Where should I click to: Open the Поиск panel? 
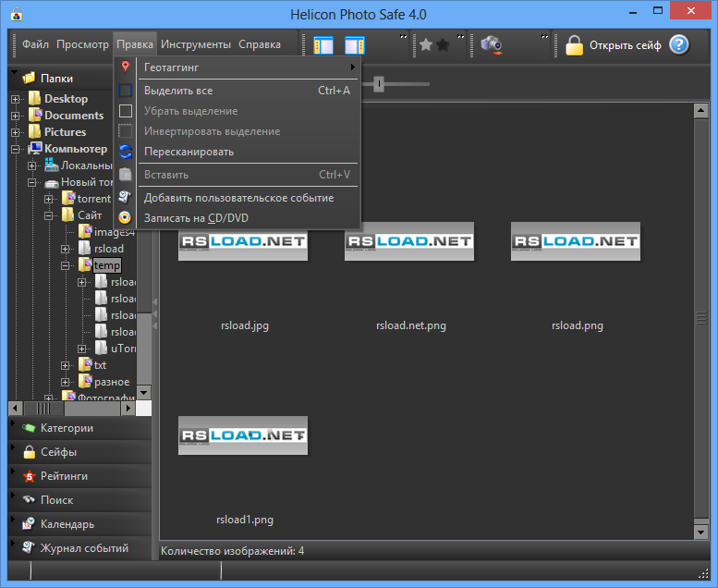coord(79,500)
